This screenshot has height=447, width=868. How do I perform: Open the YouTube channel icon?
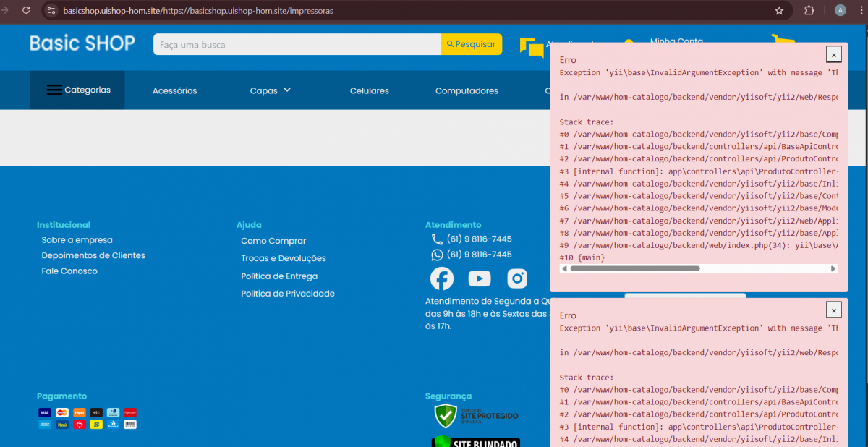click(x=479, y=278)
